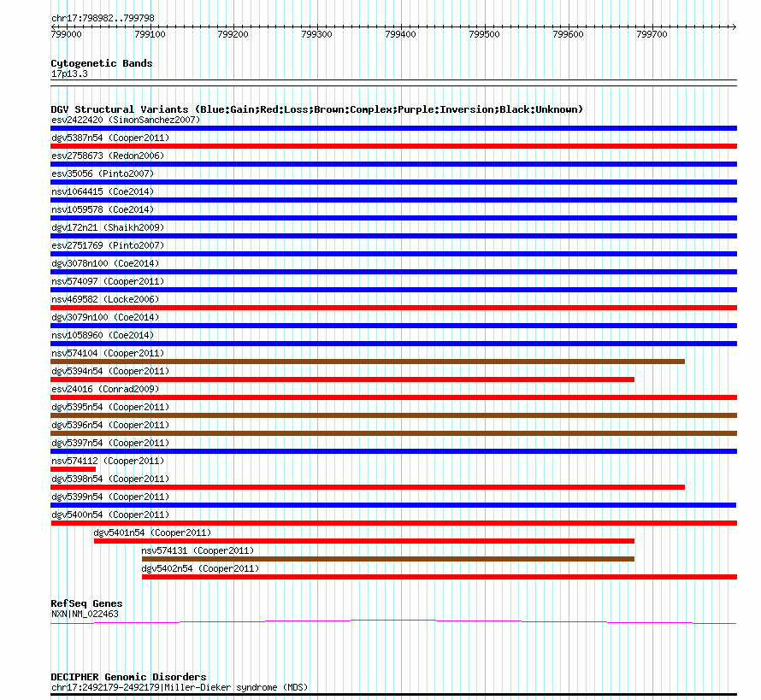This screenshot has width=761, height=700.
Task: Open variant esv2422420 (SimonSanchez2007) label
Action: click(126, 120)
